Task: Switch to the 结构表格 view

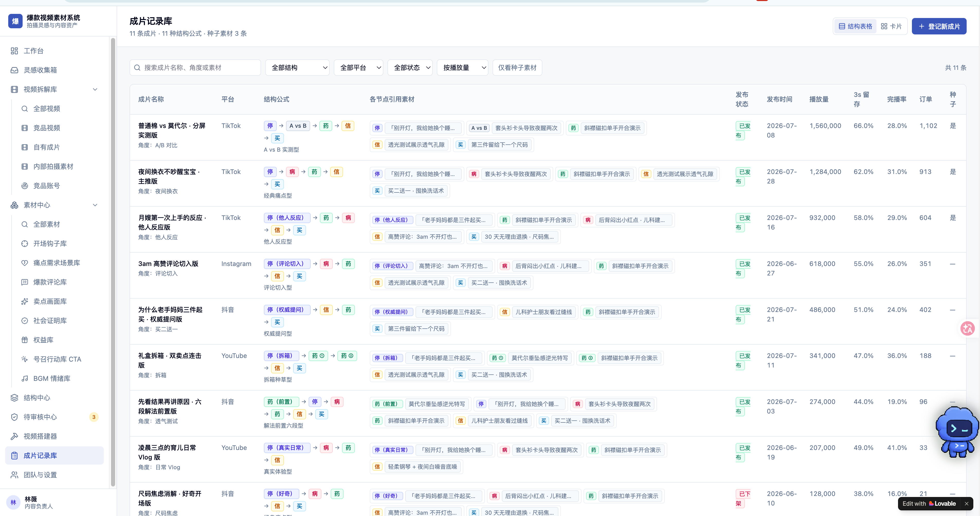Action: (x=855, y=26)
